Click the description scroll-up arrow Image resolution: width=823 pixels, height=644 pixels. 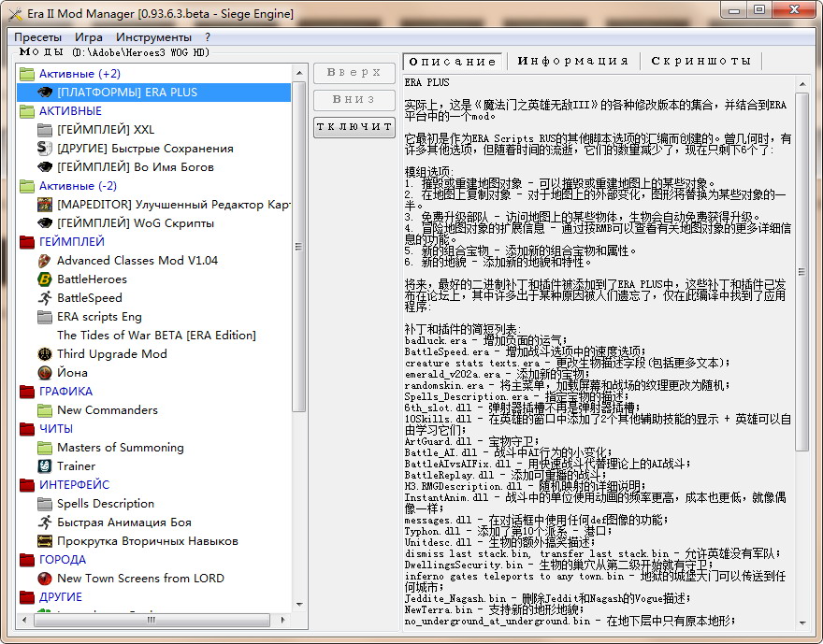tap(802, 84)
